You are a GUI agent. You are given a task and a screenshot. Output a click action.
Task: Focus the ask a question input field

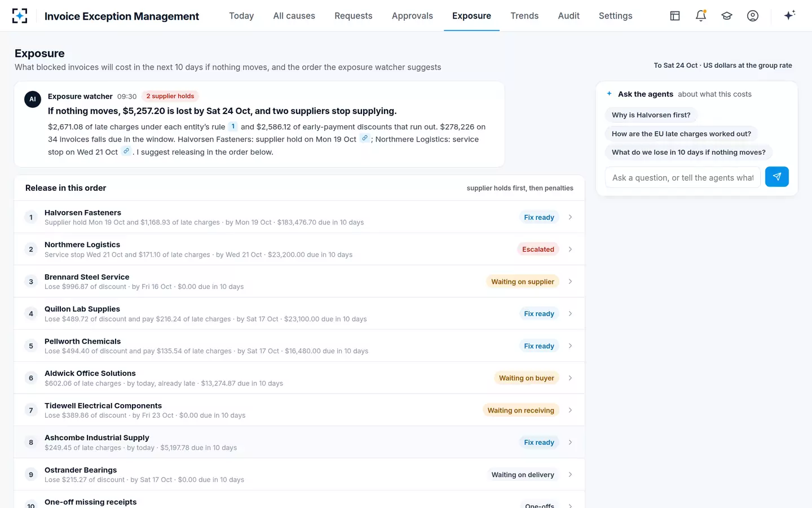pyautogui.click(x=683, y=177)
